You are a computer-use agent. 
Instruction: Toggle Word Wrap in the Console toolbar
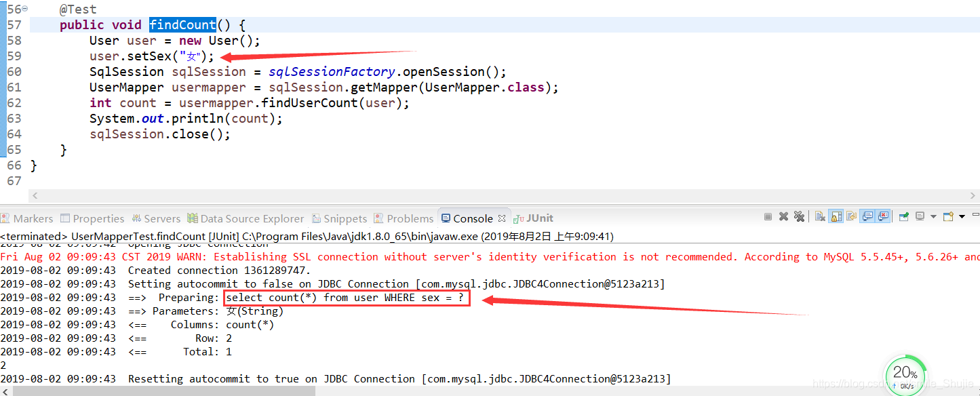coord(851,216)
